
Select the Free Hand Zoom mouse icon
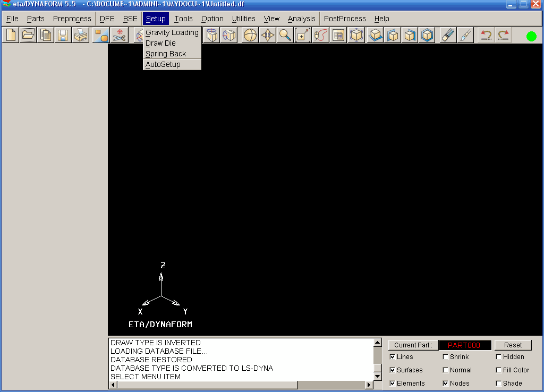coord(320,35)
